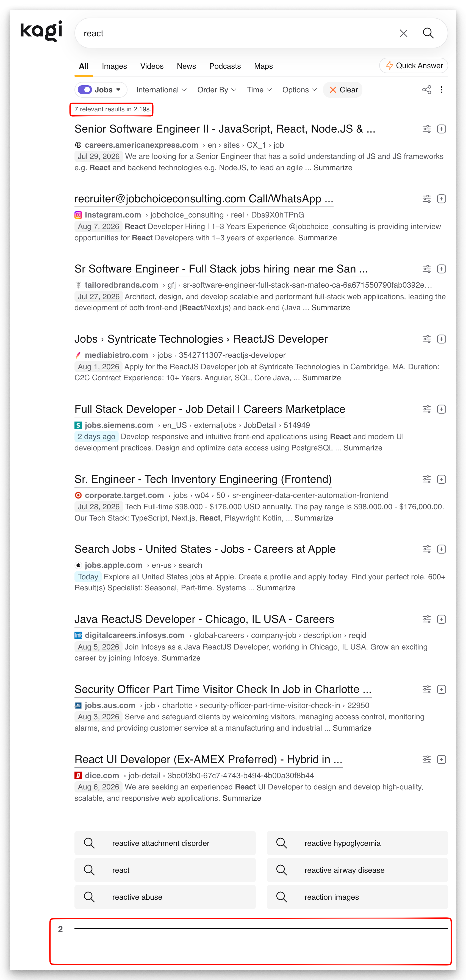The image size is (466, 980).
Task: Click the plus icon on the mediabistro.com result
Action: (441, 339)
